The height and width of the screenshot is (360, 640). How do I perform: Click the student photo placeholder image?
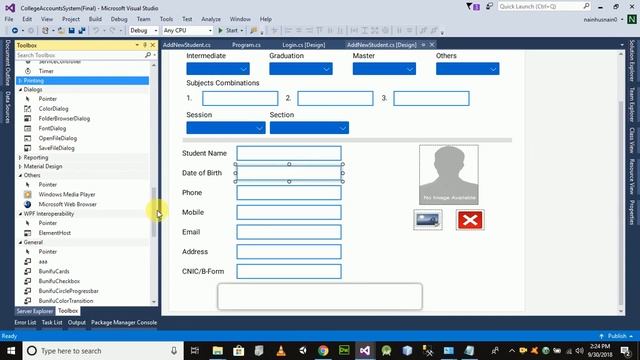click(449, 175)
